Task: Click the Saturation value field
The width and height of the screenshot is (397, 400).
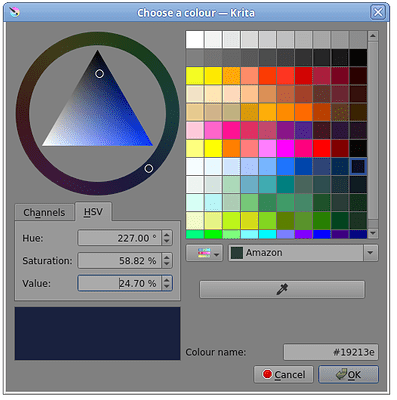Action: 120,261
